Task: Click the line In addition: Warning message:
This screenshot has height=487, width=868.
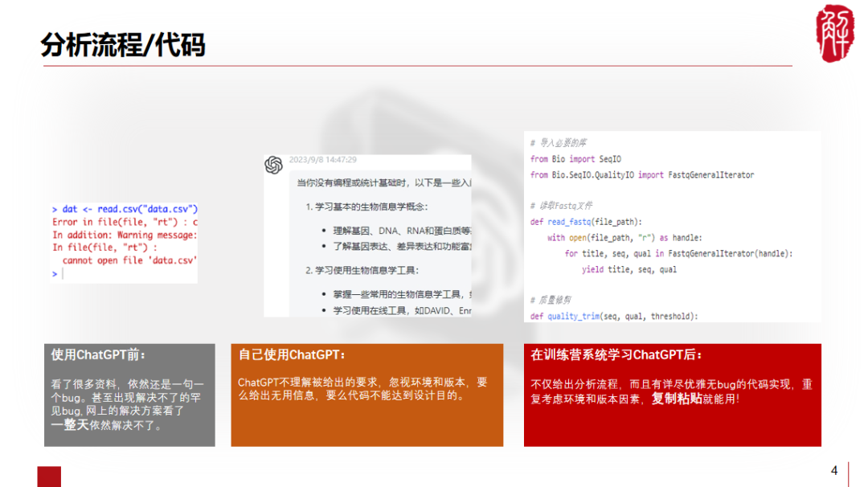Action: click(x=125, y=235)
